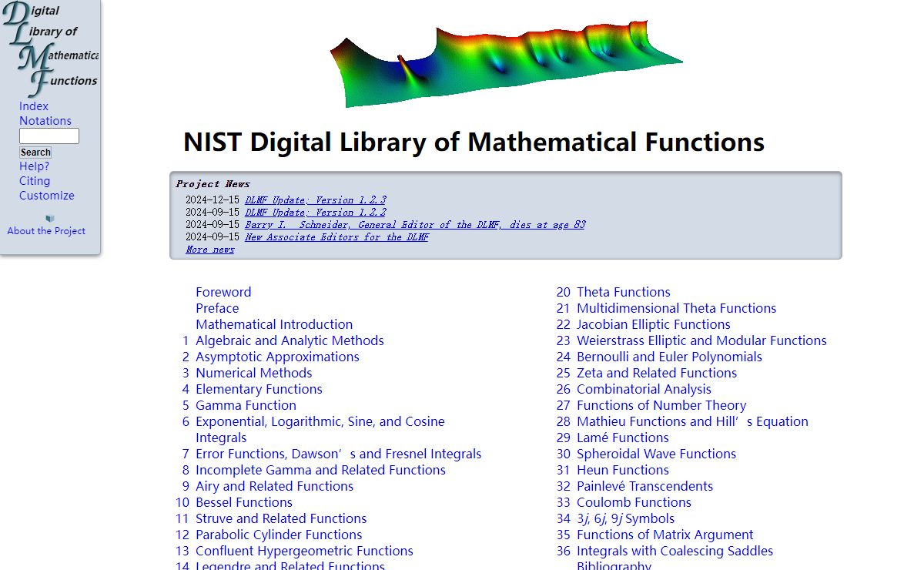The height and width of the screenshot is (570, 924).
Task: Open DLMF Update; Version 1.2.3 news
Action: point(316,200)
